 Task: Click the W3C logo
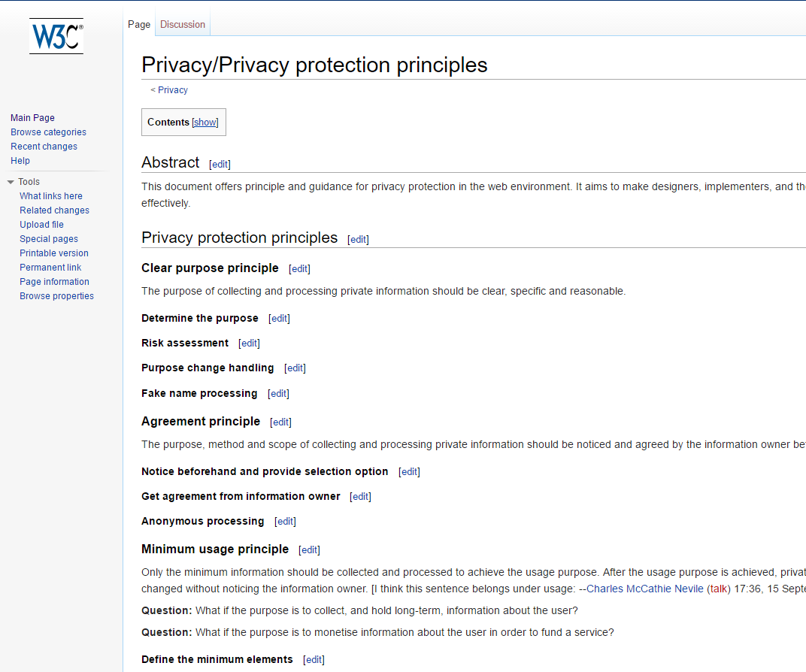(56, 36)
